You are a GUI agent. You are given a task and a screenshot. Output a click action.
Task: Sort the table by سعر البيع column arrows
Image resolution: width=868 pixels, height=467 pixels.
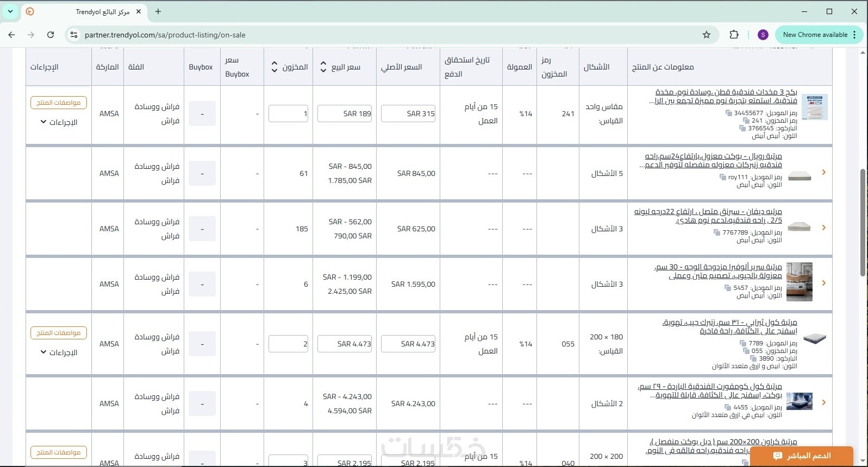pyautogui.click(x=323, y=67)
